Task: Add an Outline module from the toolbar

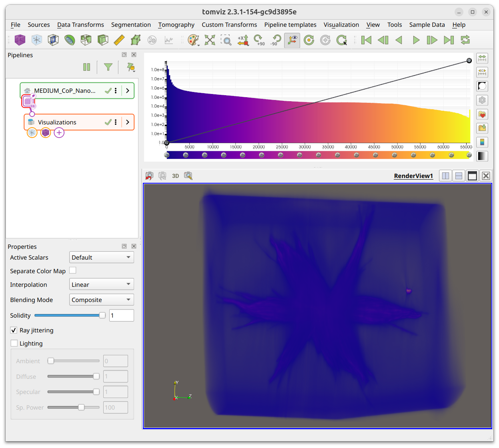Action: 37,40
